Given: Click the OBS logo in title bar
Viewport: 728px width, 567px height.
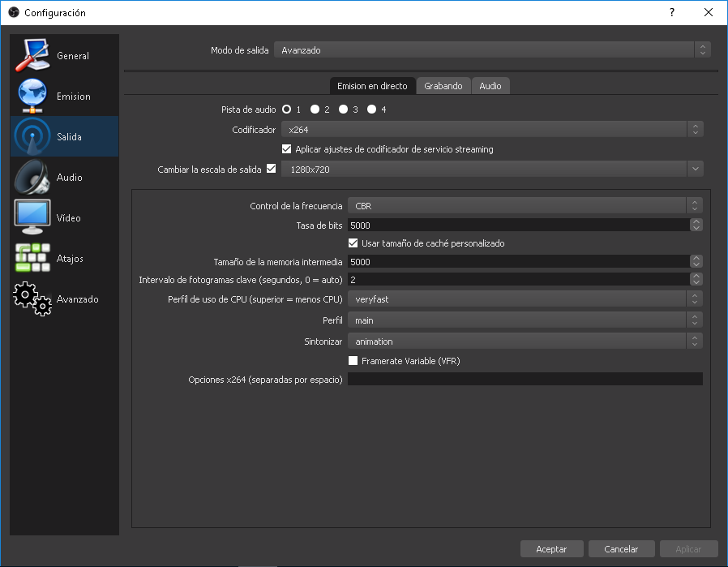Looking at the screenshot, I should pos(14,12).
